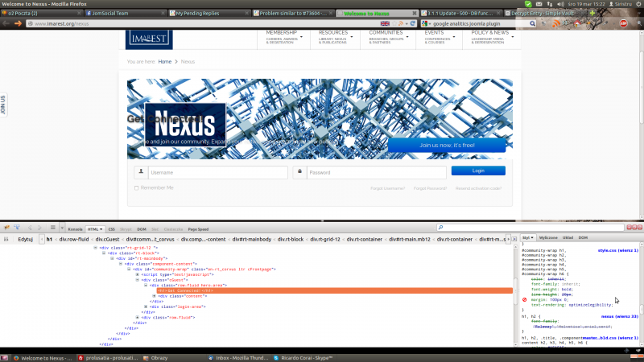Click the JOIN US side tab
This screenshot has width=644, height=362.
coord(3,105)
